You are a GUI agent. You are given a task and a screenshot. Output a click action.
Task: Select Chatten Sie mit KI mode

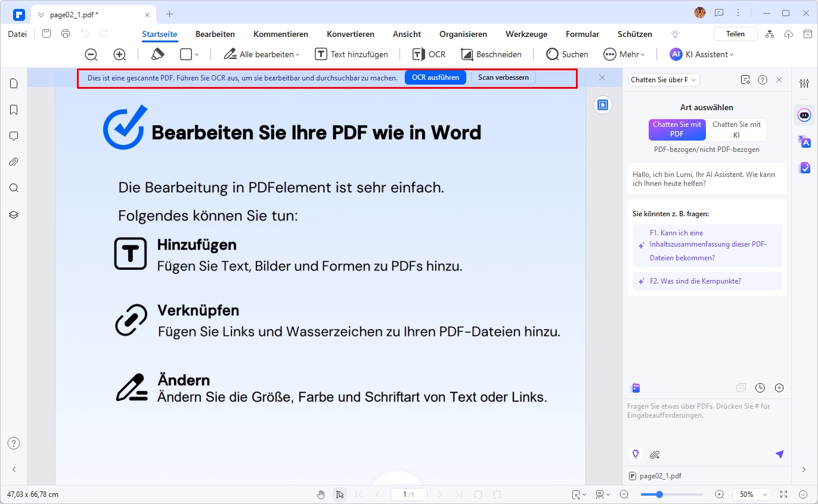[736, 130]
